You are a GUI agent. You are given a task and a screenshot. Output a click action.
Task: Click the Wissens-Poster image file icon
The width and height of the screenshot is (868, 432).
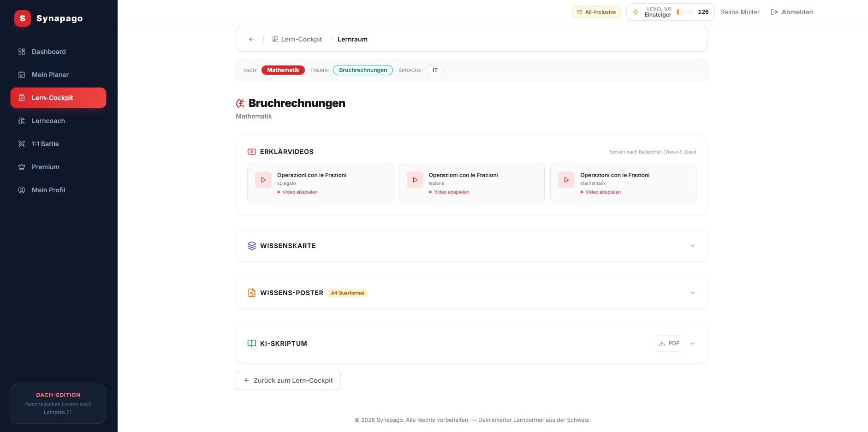tap(252, 293)
